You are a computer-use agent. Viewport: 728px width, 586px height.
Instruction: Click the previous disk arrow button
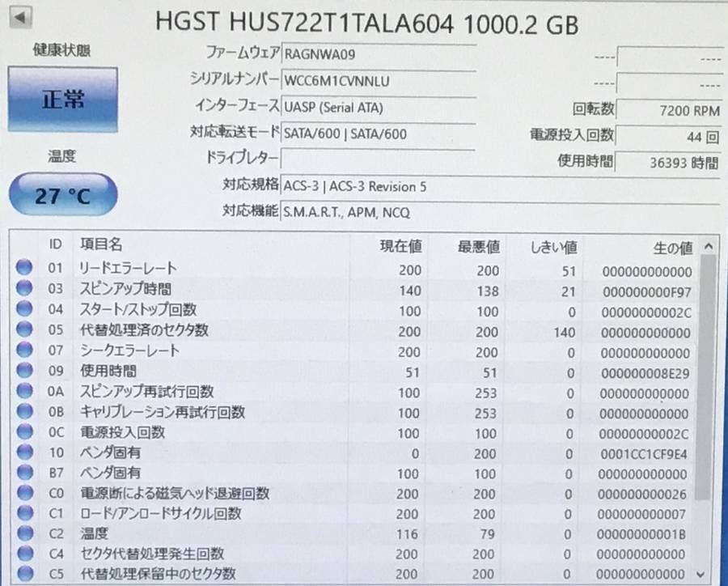pyautogui.click(x=20, y=18)
